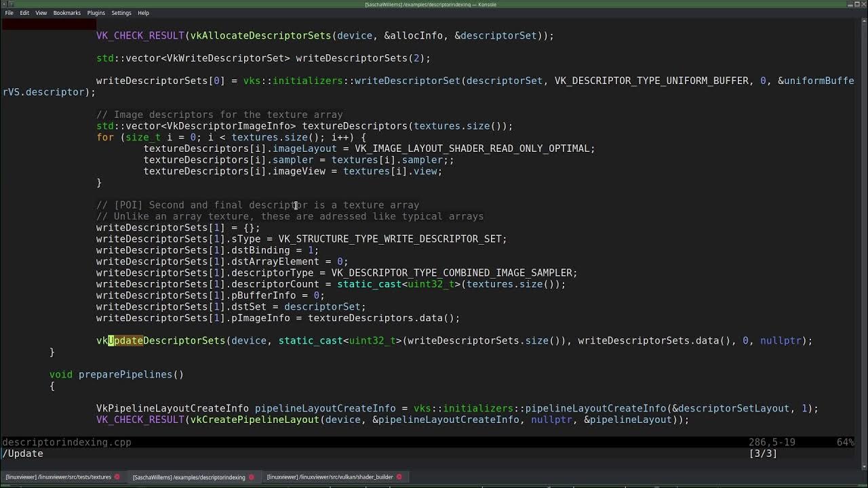Click 'writeDescriptorSets[1] = {};' line
The height and width of the screenshot is (488, 868).
pyautogui.click(x=178, y=228)
